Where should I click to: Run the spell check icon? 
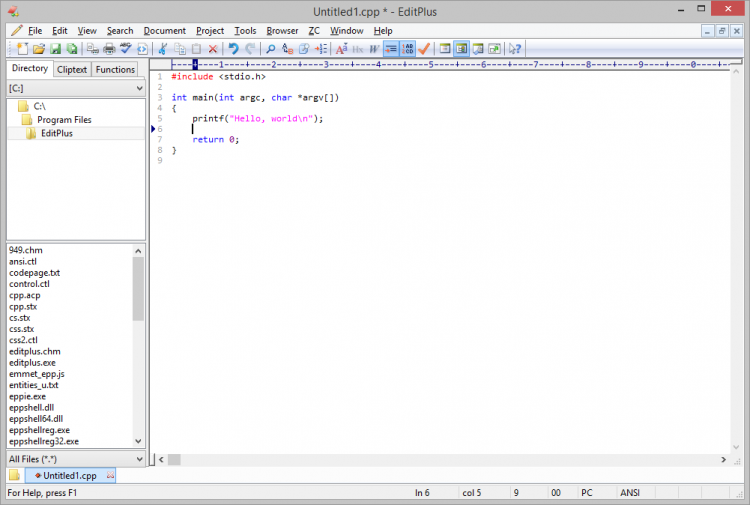point(125,48)
